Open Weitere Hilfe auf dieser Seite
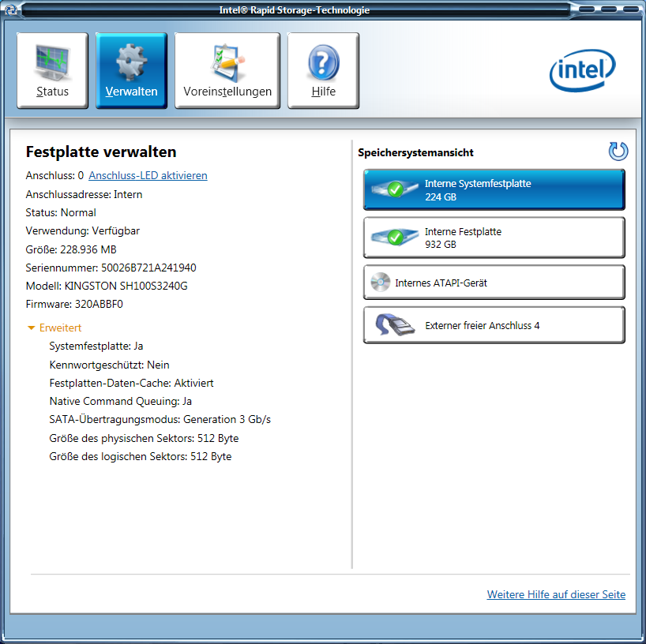The height and width of the screenshot is (644, 646). pos(556,594)
